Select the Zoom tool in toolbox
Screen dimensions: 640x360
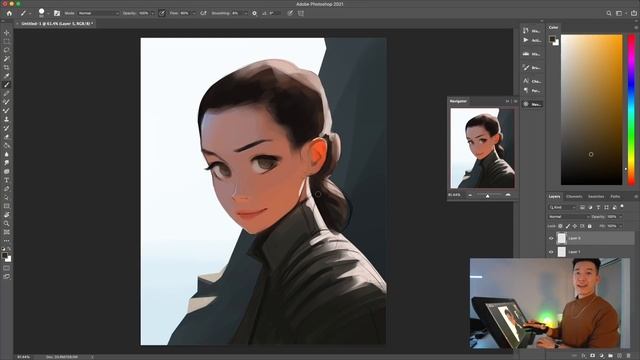point(7,223)
